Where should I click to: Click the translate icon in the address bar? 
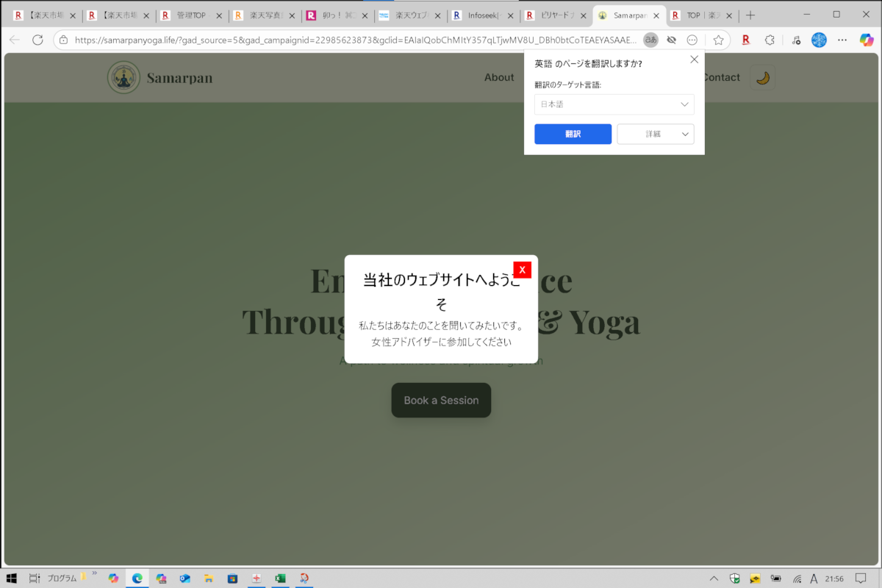coord(650,40)
